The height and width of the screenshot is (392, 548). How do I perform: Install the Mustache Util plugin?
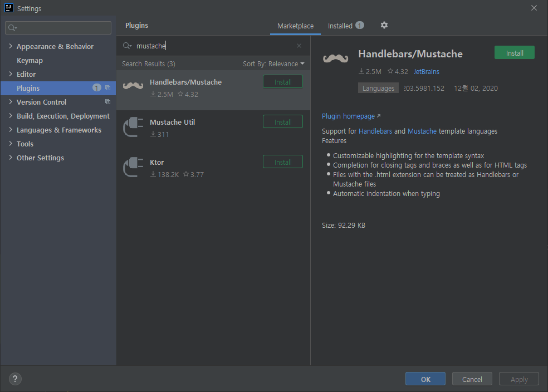[283, 122]
